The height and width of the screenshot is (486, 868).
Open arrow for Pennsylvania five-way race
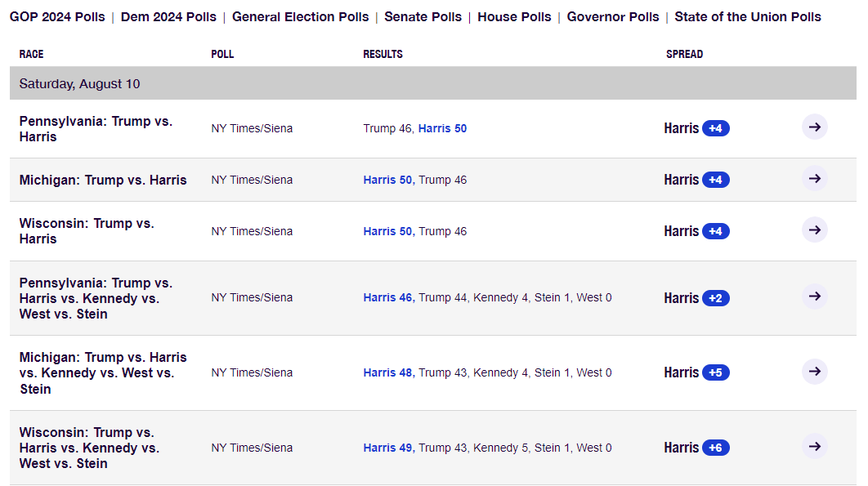(814, 297)
